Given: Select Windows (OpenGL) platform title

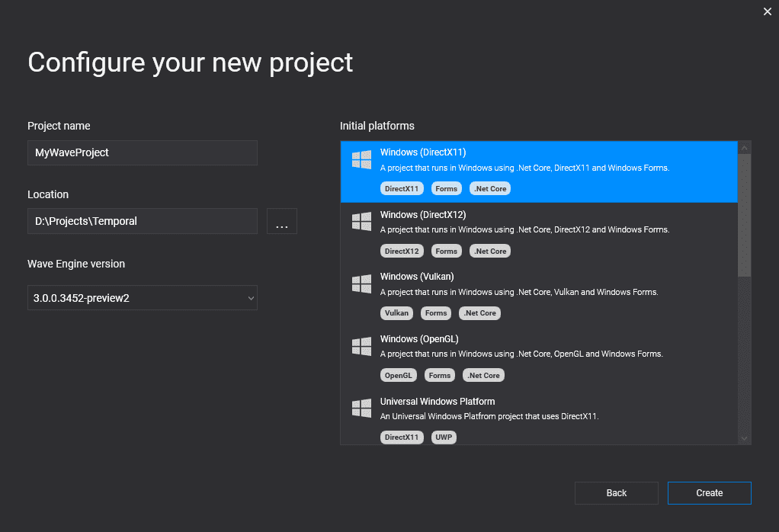Looking at the screenshot, I should pyautogui.click(x=419, y=338).
